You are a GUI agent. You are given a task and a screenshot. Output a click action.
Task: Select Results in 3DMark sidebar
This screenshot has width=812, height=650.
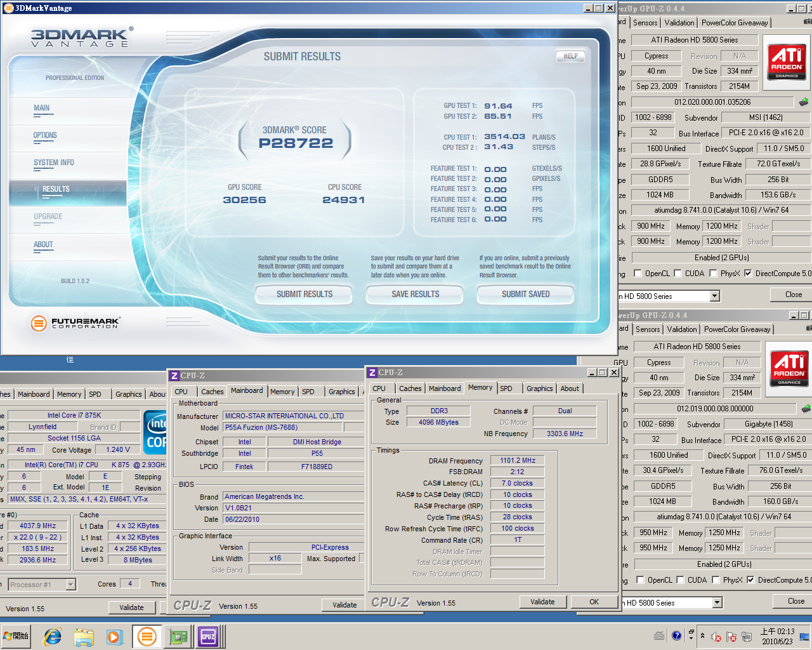click(68, 192)
